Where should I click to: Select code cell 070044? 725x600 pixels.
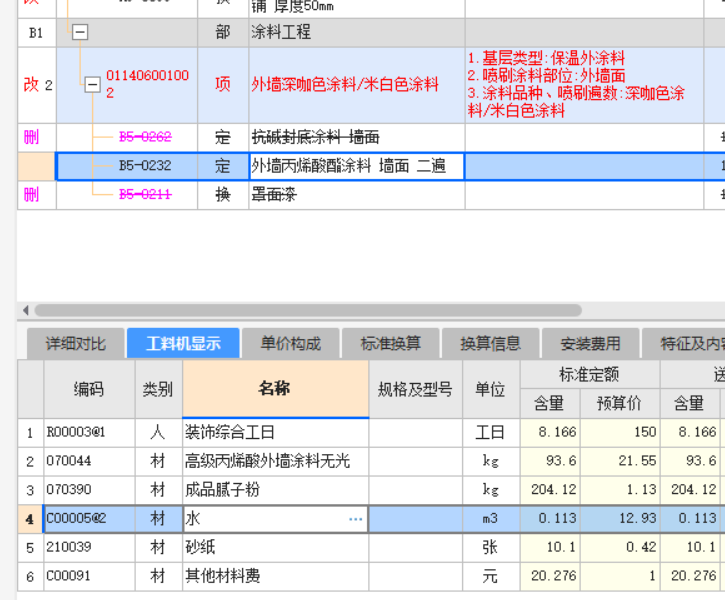(89, 461)
